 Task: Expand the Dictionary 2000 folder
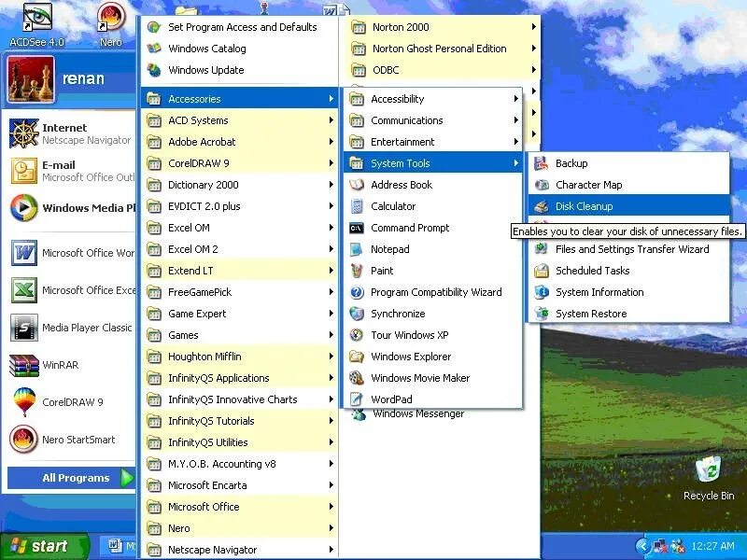(x=240, y=185)
